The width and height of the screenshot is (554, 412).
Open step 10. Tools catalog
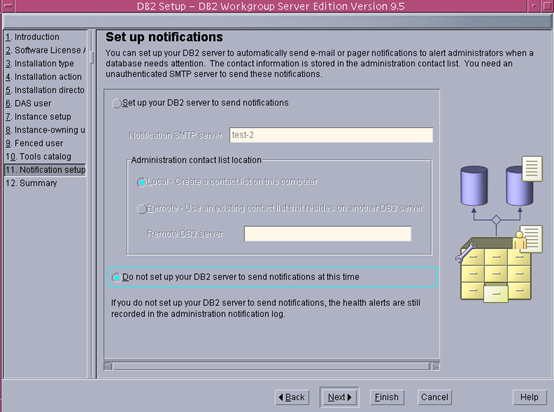click(38, 157)
